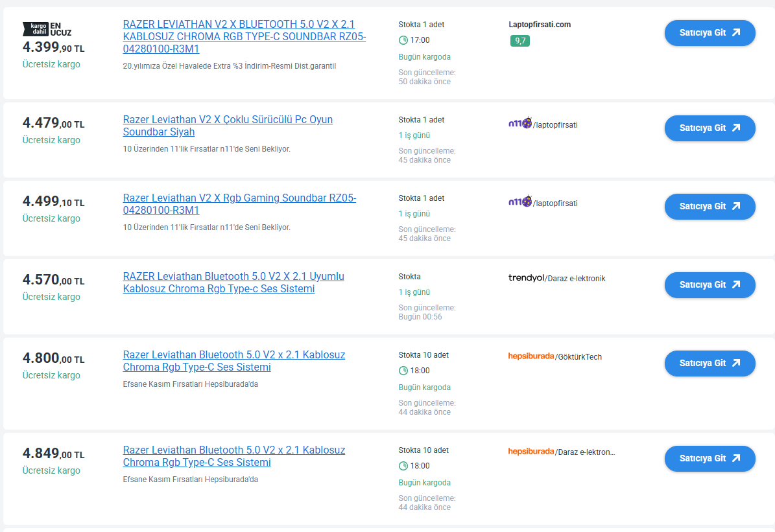This screenshot has height=532, width=775.
Task: Open RAZER LEVIATHAN V2 X BLUETOOTH 5.0 link
Action: (x=244, y=36)
